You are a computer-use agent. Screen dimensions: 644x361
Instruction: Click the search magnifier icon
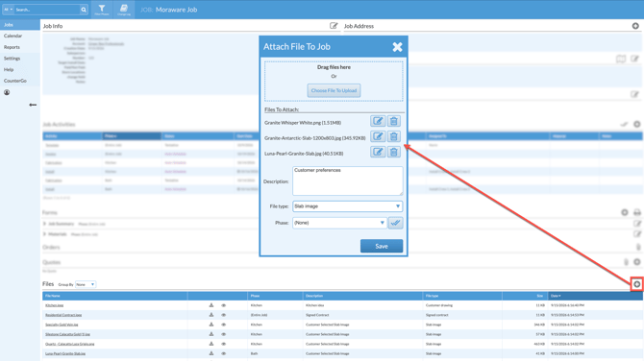pyautogui.click(x=84, y=10)
